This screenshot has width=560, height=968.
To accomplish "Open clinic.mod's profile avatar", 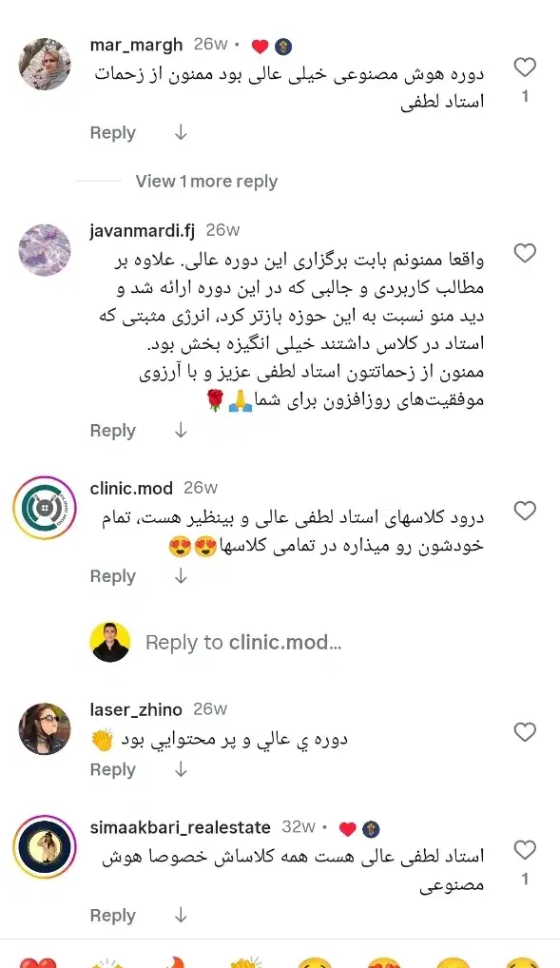I will (x=45, y=508).
